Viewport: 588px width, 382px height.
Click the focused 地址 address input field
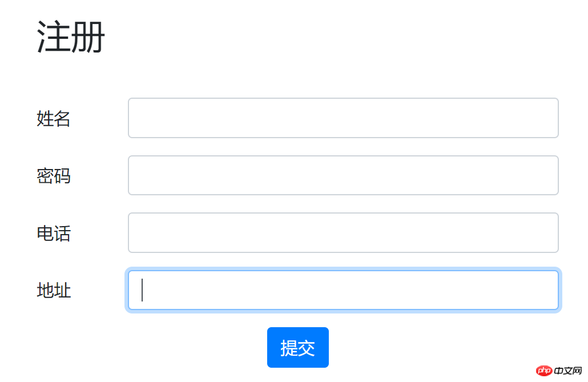343,290
